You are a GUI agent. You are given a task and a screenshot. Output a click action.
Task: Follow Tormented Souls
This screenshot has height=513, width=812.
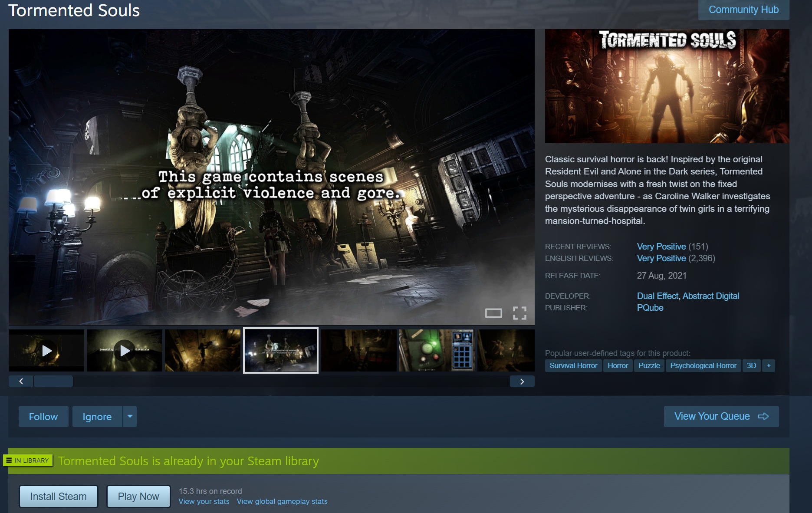coord(43,417)
